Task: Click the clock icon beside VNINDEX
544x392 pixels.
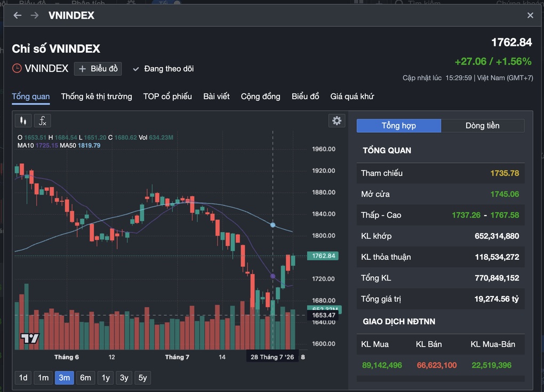Action: click(17, 68)
